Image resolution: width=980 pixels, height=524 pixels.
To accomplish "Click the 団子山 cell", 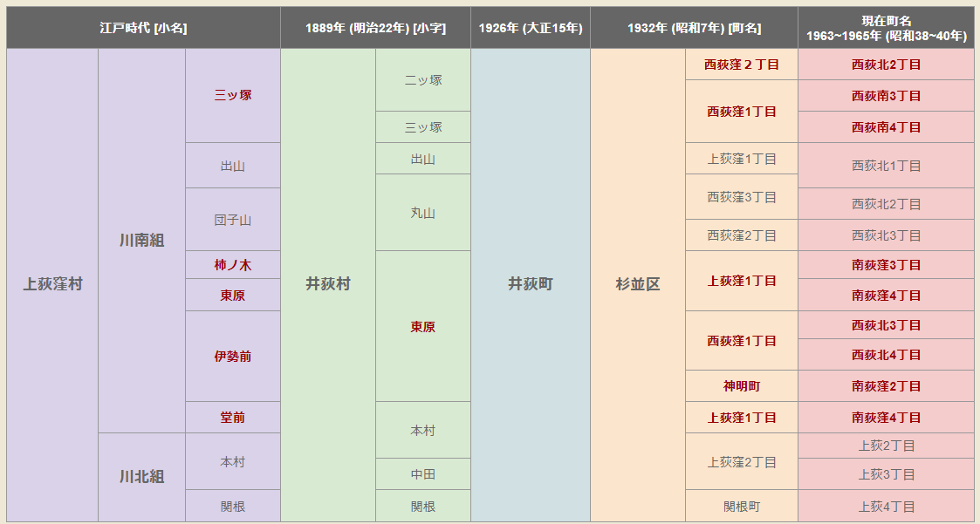I will coord(233,220).
